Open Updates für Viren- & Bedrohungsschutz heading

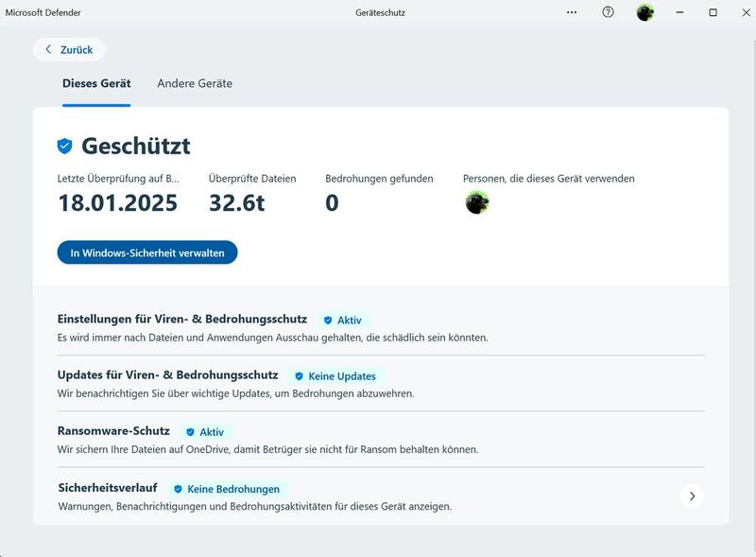point(168,375)
